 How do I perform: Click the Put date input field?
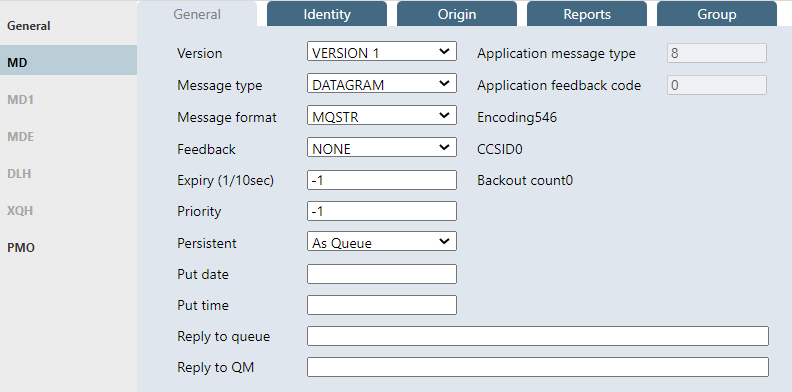point(382,274)
